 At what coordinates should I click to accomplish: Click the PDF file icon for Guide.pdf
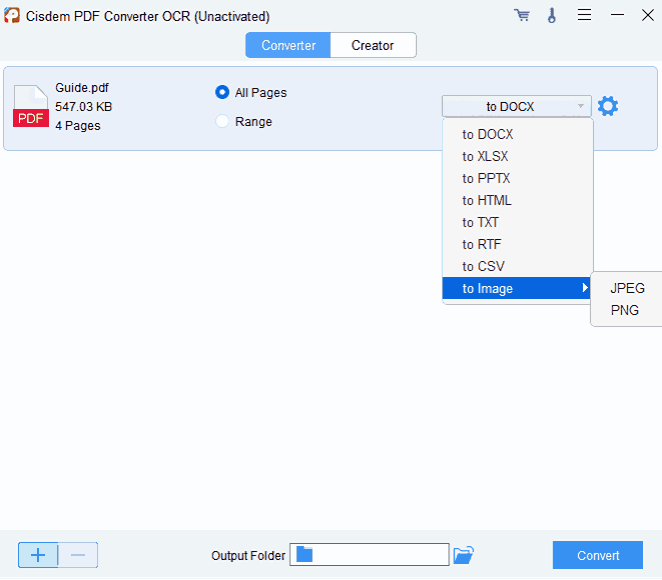point(31,106)
